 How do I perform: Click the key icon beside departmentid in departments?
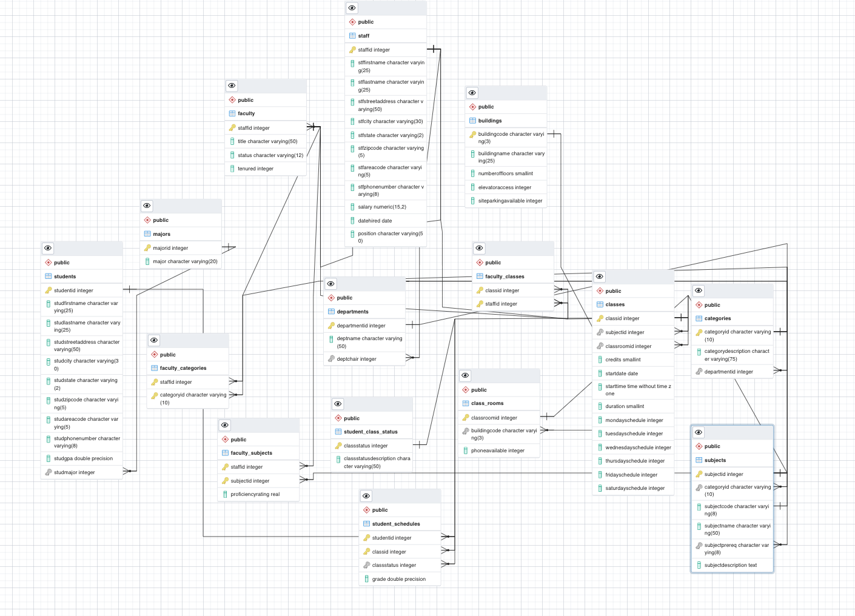pyautogui.click(x=332, y=325)
